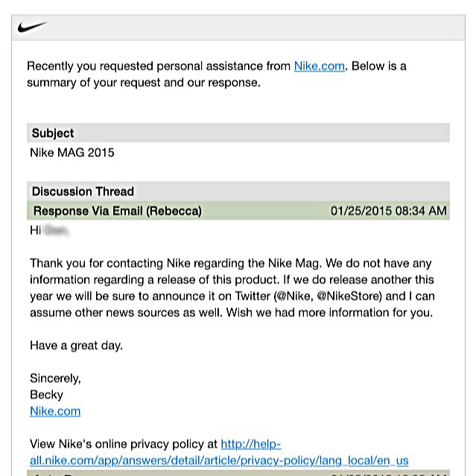
Task: Click the Nike swoosh logo
Action: coord(32,27)
